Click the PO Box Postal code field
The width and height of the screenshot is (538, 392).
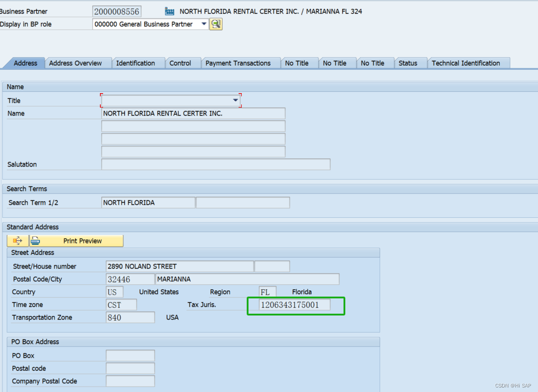pos(130,368)
